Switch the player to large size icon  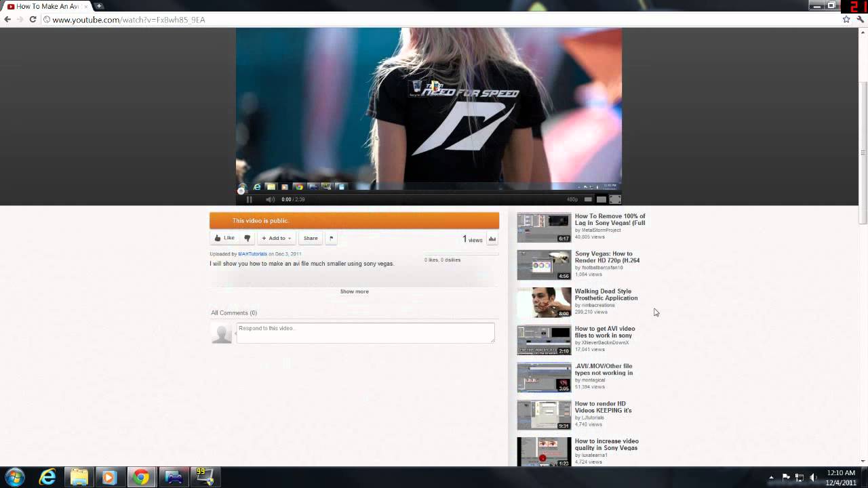[601, 199]
